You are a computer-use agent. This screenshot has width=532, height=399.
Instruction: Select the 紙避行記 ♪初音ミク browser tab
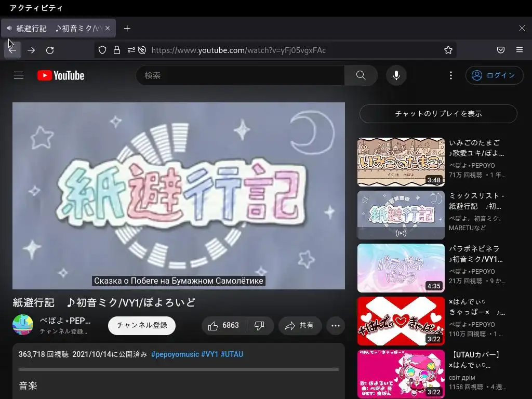point(58,28)
